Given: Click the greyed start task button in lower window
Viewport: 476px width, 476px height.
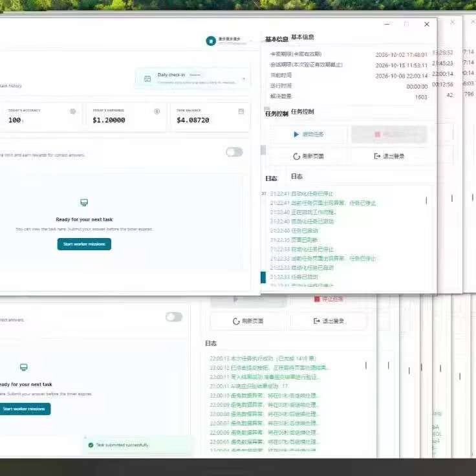Looking at the screenshot, I should (248, 300).
